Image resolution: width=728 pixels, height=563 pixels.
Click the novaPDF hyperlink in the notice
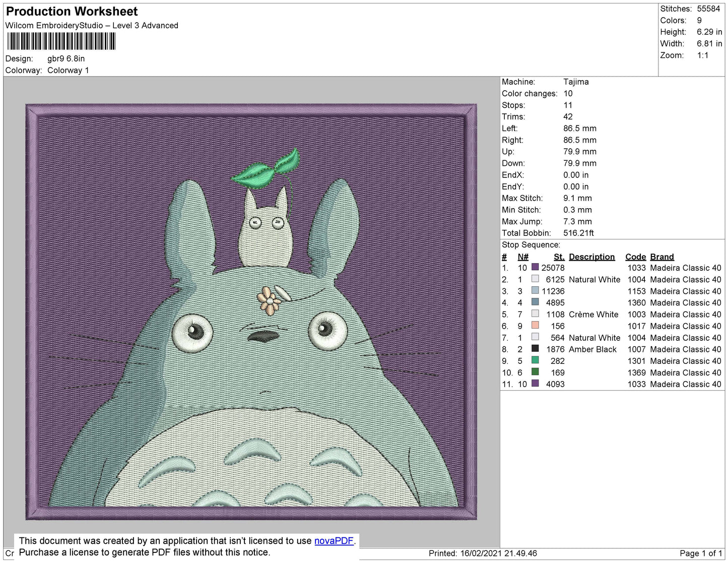point(334,541)
